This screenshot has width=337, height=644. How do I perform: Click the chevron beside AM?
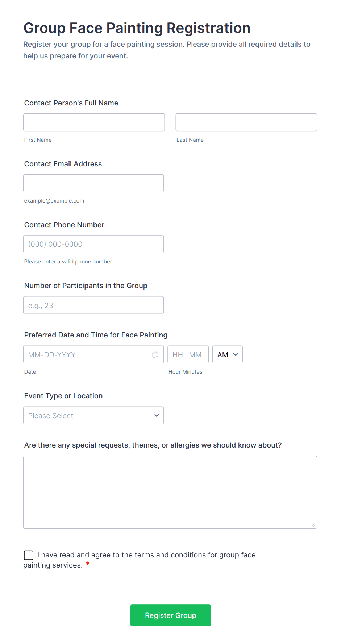[x=236, y=354]
